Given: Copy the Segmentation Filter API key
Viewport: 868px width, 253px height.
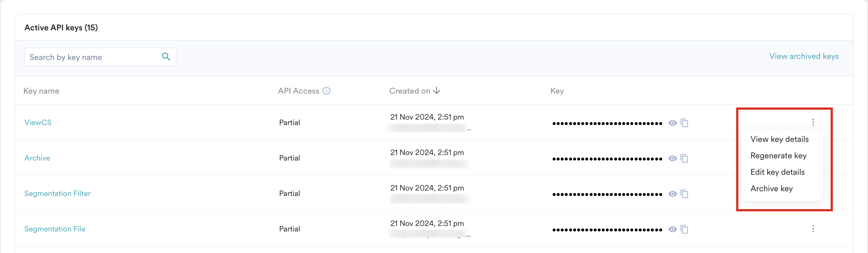Looking at the screenshot, I should pos(684,194).
